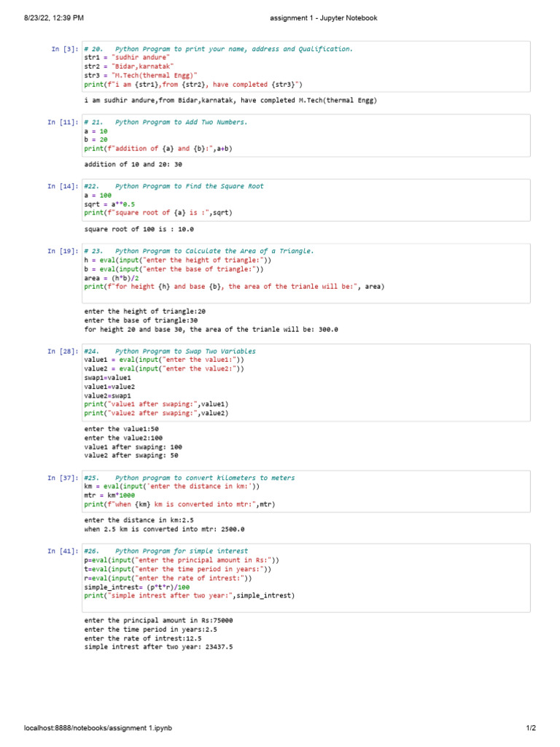560x747 pixels.
Task: Click the line t=eval(input("enter the time period in years:"))
Action: (178, 569)
